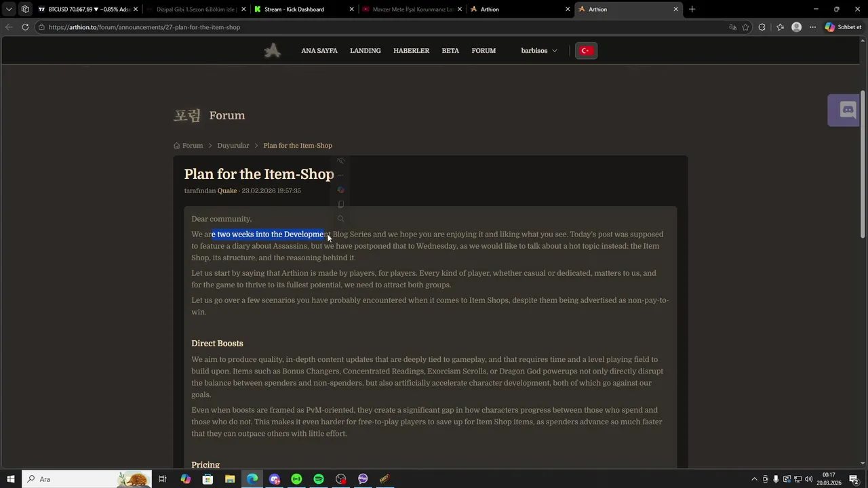Image resolution: width=868 pixels, height=488 pixels.
Task: Search the selected text with the magnifier icon
Action: point(340,219)
